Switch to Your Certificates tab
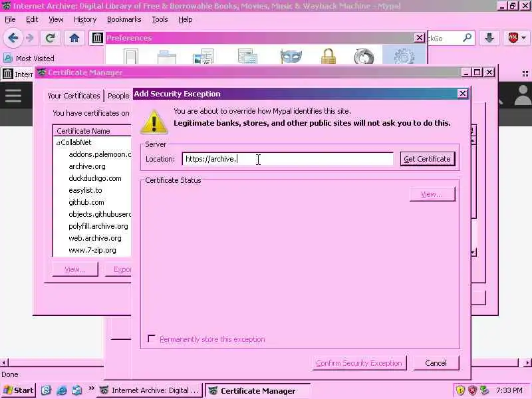This screenshot has width=532, height=399. click(x=74, y=96)
